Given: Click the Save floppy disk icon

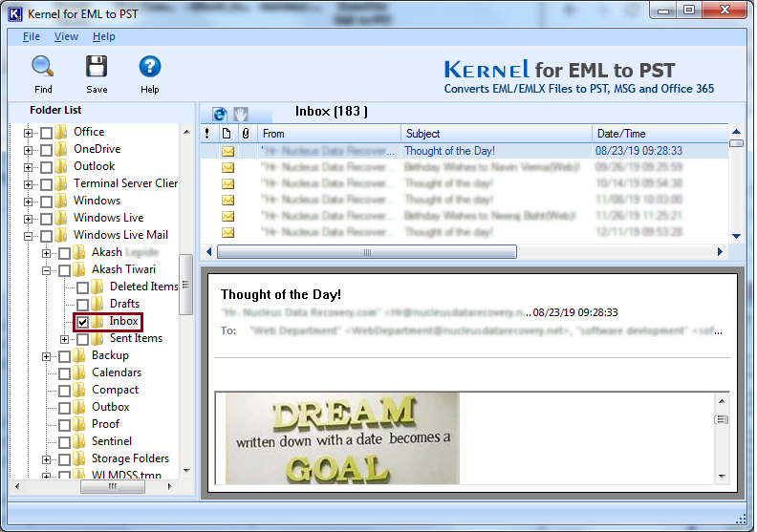Looking at the screenshot, I should click(97, 67).
